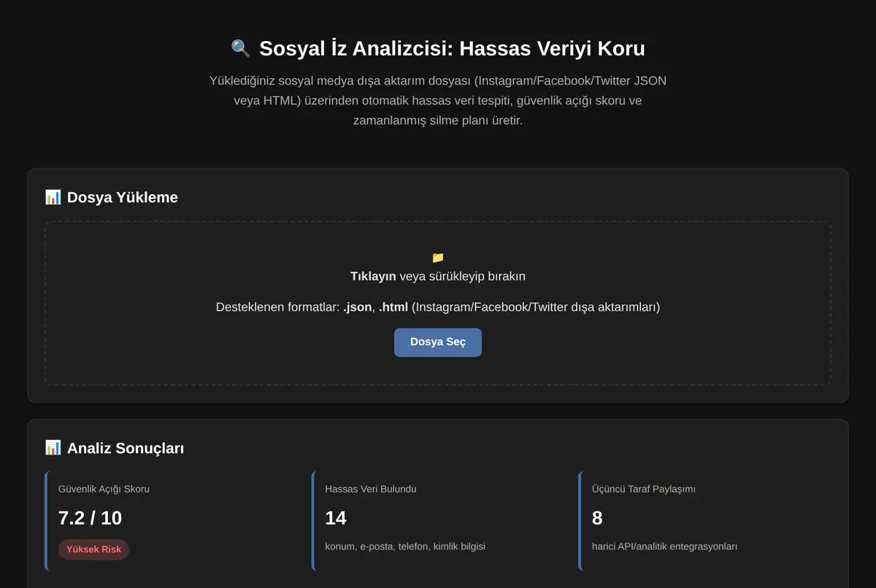
Task: Click 'konum, e-posta, telefon, kimlik bilgisi' text
Action: pyautogui.click(x=405, y=546)
